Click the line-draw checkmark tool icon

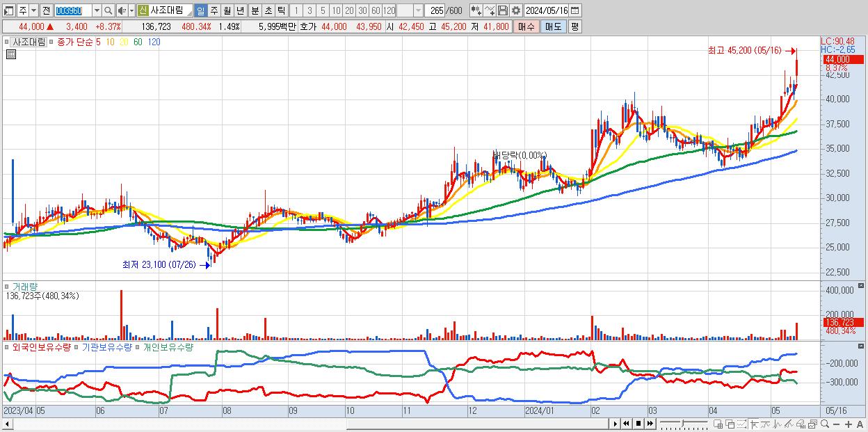(490, 10)
